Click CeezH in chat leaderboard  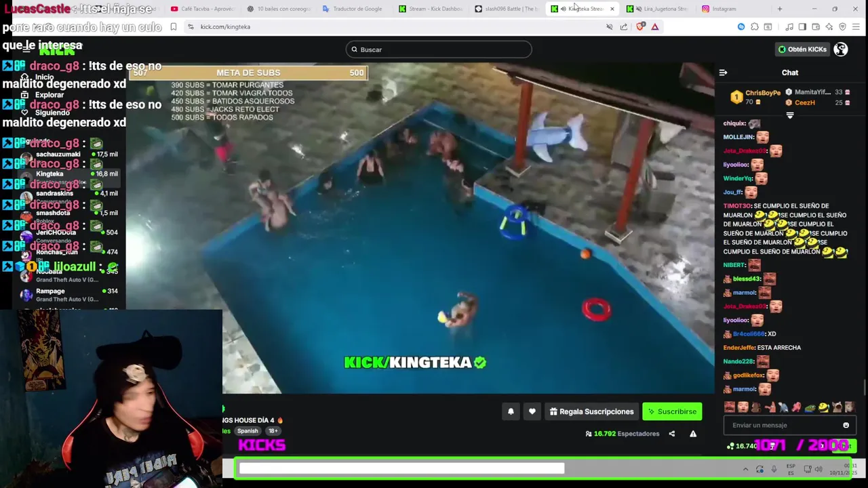tap(804, 103)
